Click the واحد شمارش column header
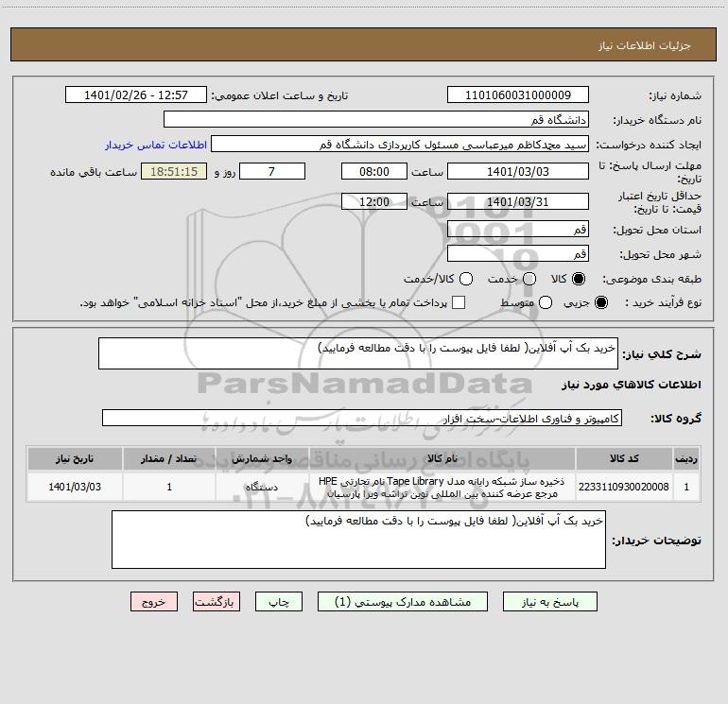The image size is (728, 704). 262,458
